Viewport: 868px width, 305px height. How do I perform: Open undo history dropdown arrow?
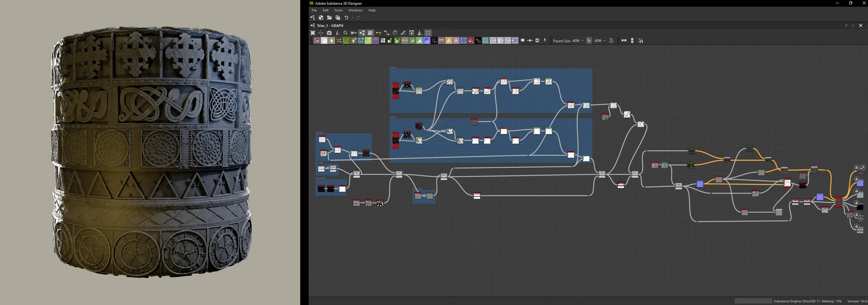pyautogui.click(x=352, y=18)
